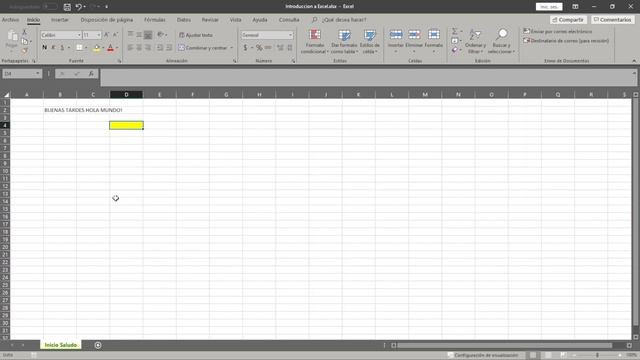Apply the red font color A
This screenshot has width=640, height=360.
click(x=111, y=48)
